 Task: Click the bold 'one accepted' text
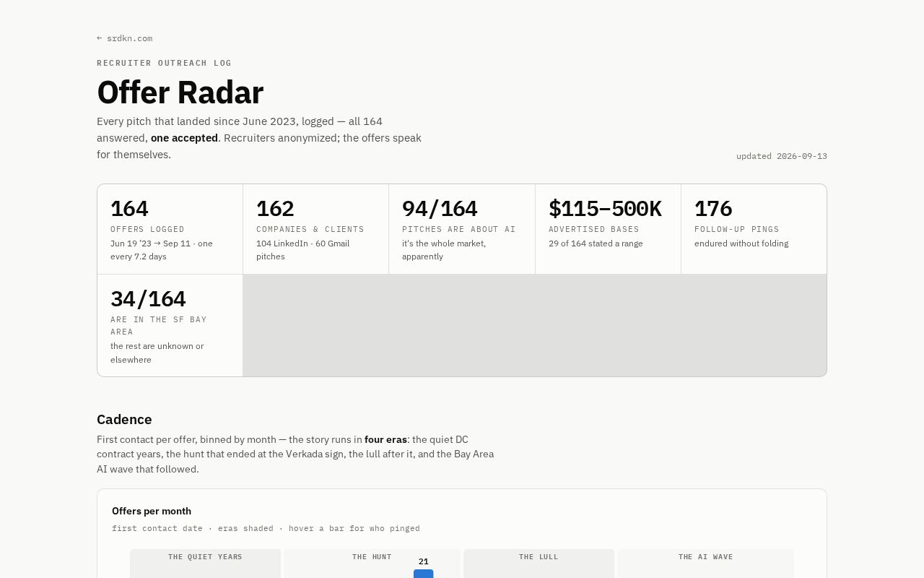[184, 138]
